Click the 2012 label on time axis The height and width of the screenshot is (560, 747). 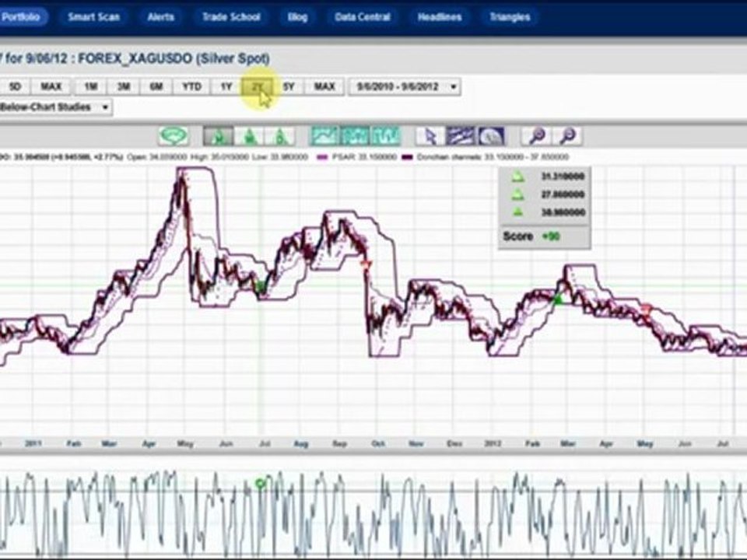coord(492,444)
